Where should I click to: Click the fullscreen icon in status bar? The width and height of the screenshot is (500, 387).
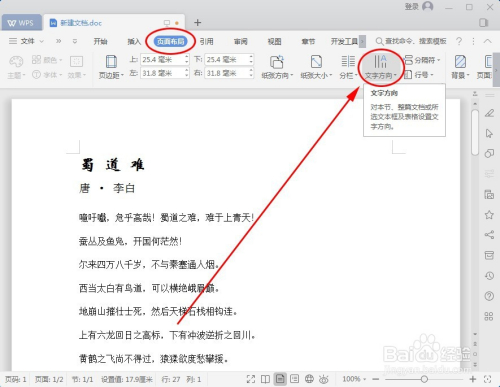pos(251,379)
